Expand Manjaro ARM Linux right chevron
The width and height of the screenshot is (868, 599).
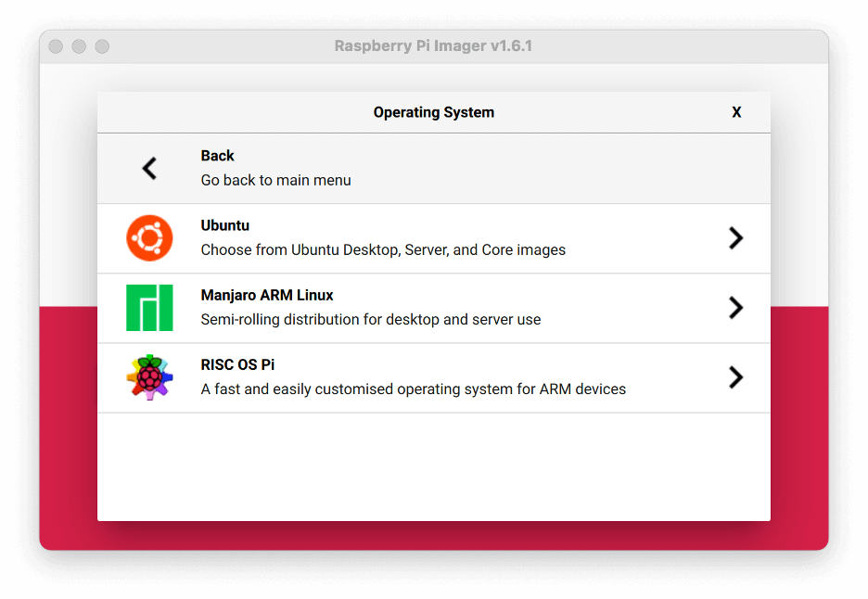(735, 308)
